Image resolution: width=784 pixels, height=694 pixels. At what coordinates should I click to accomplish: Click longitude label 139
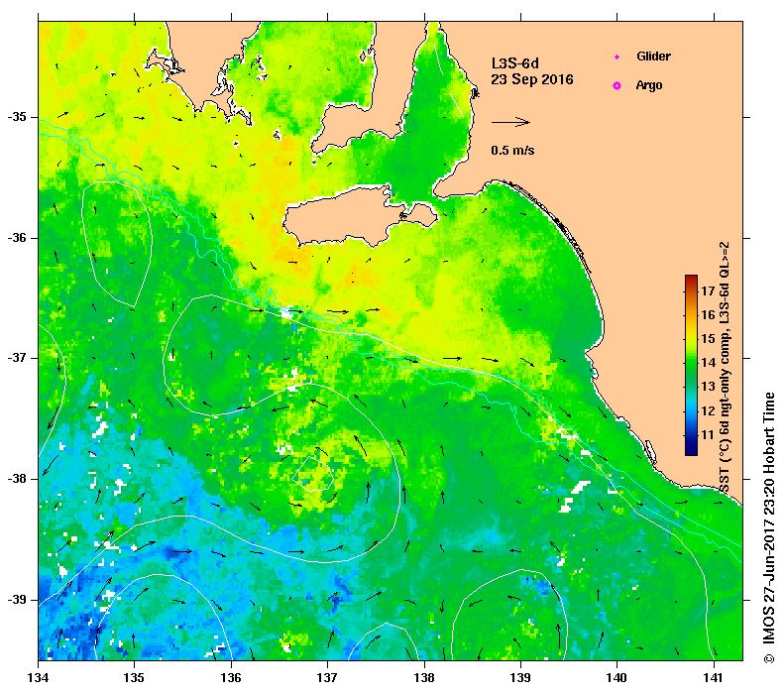tap(521, 678)
